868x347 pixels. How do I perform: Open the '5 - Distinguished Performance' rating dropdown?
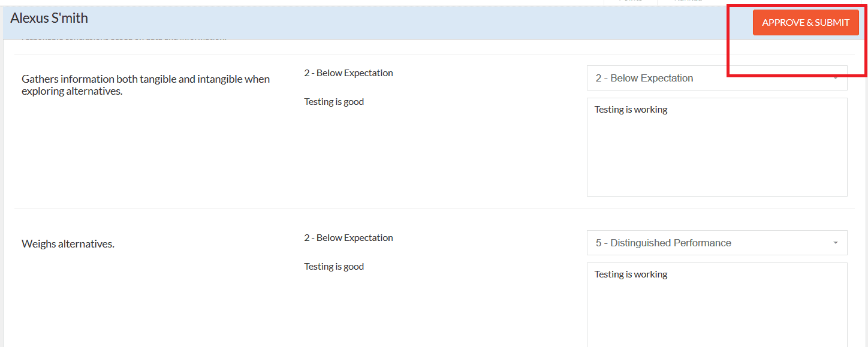tap(717, 243)
